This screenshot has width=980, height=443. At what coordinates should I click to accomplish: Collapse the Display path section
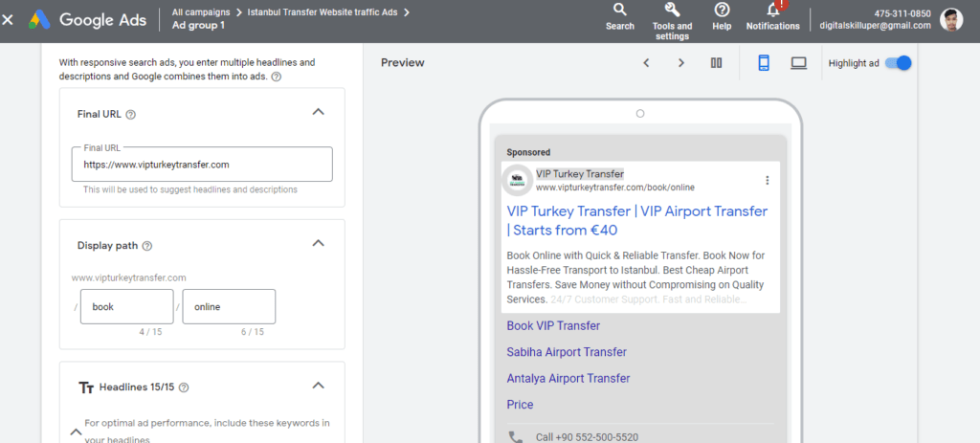click(319, 243)
